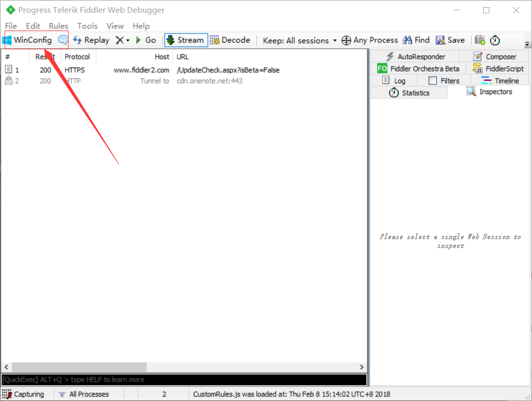The image size is (532, 401).
Task: Click the document icon of session 1
Action: (9, 70)
